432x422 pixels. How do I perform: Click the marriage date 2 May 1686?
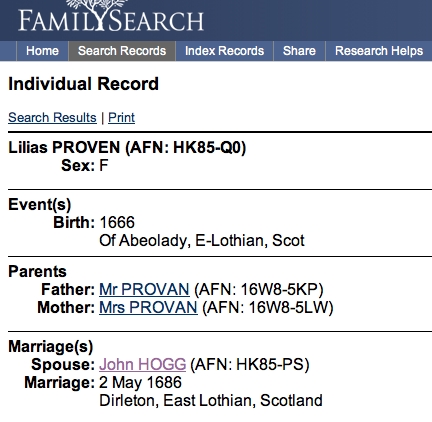(x=140, y=382)
